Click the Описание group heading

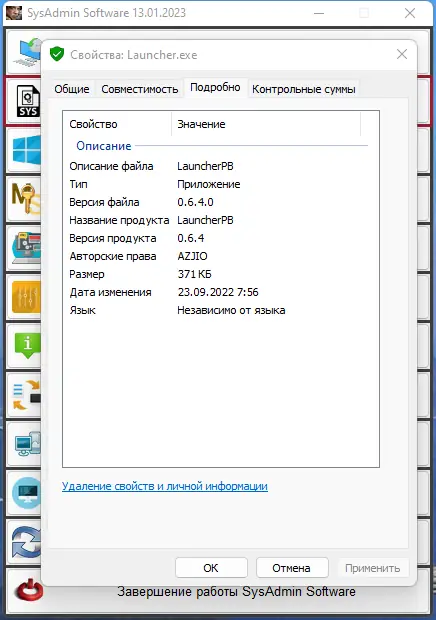[x=104, y=146]
